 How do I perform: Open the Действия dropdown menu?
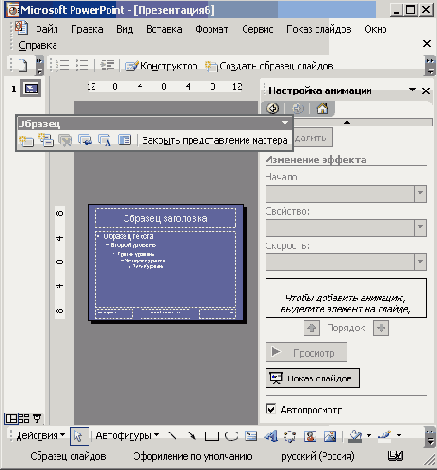pos(41,435)
